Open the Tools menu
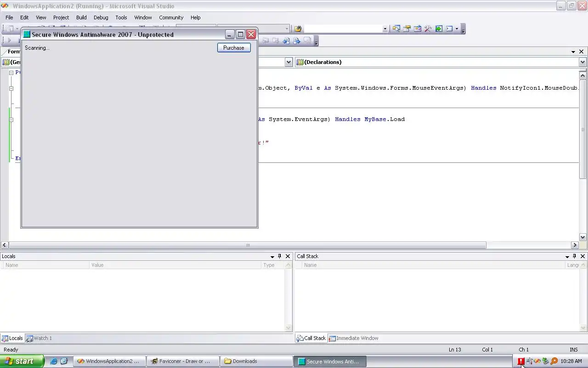Screen dimensions: 588x368 121,17
